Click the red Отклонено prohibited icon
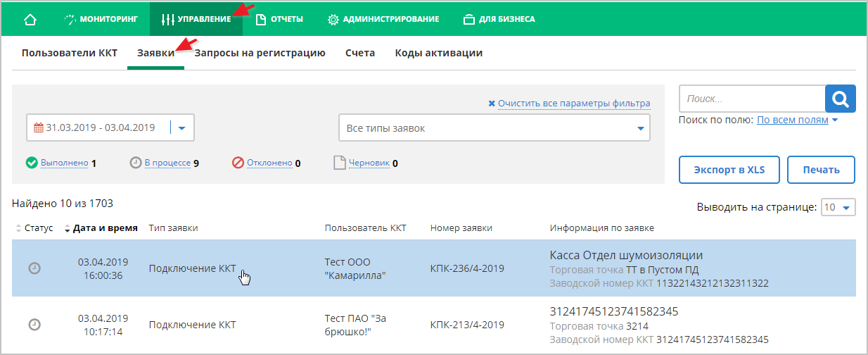 click(238, 163)
